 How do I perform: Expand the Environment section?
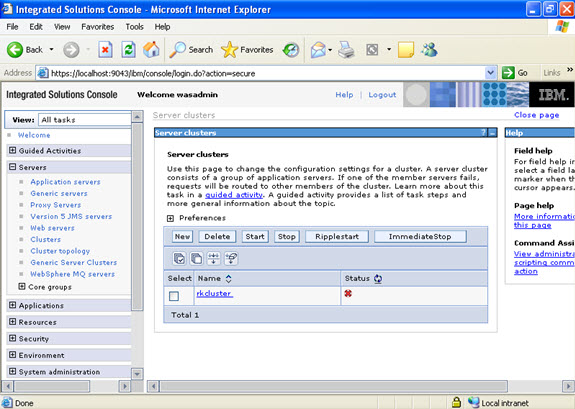12,355
